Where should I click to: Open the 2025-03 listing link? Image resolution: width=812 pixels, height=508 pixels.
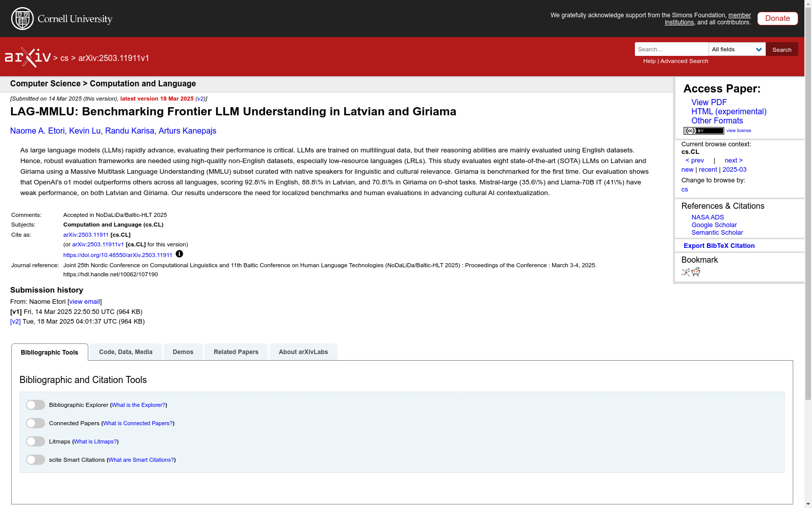(x=734, y=170)
